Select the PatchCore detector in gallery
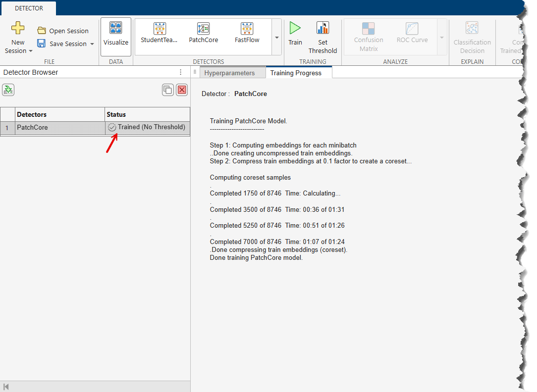The height and width of the screenshot is (392, 537). pyautogui.click(x=204, y=33)
